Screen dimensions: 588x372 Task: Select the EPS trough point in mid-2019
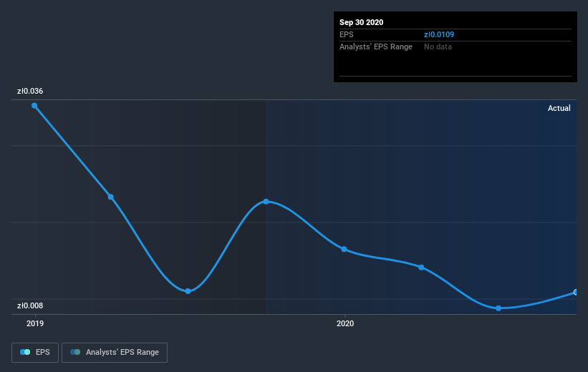tap(188, 291)
